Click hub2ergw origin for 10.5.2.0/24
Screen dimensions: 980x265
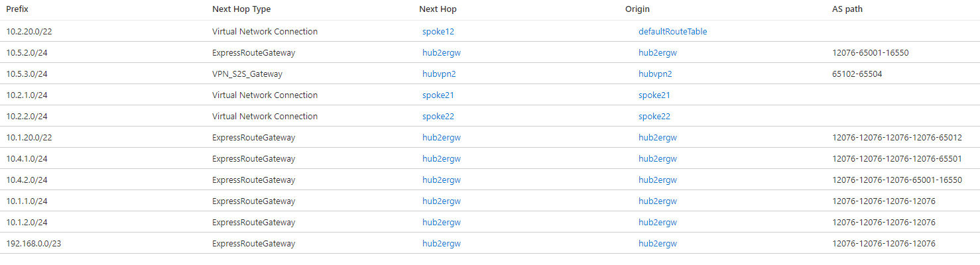658,52
